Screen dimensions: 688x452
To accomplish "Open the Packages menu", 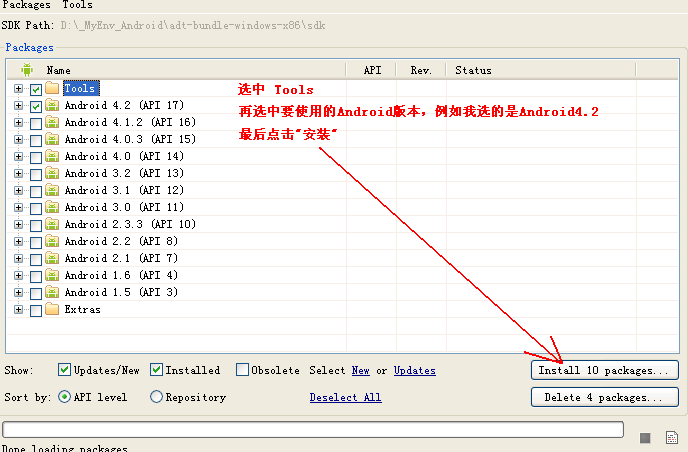I will click(x=26, y=5).
